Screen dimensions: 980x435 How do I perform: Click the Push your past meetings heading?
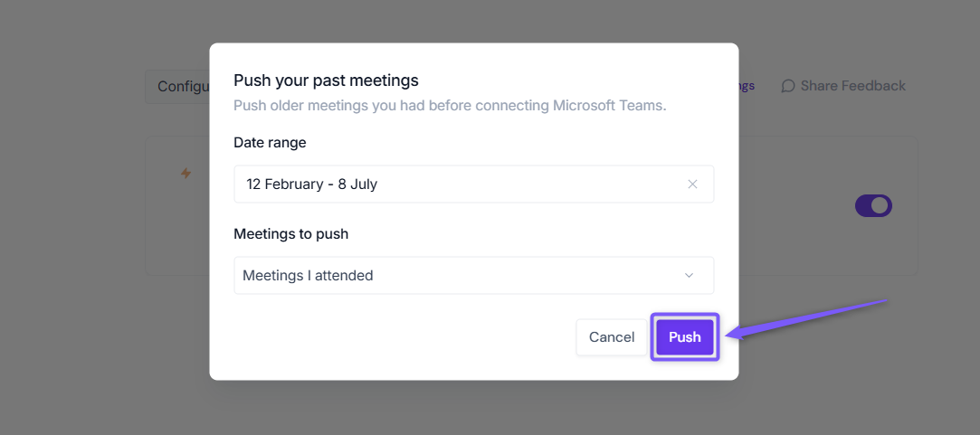[326, 80]
